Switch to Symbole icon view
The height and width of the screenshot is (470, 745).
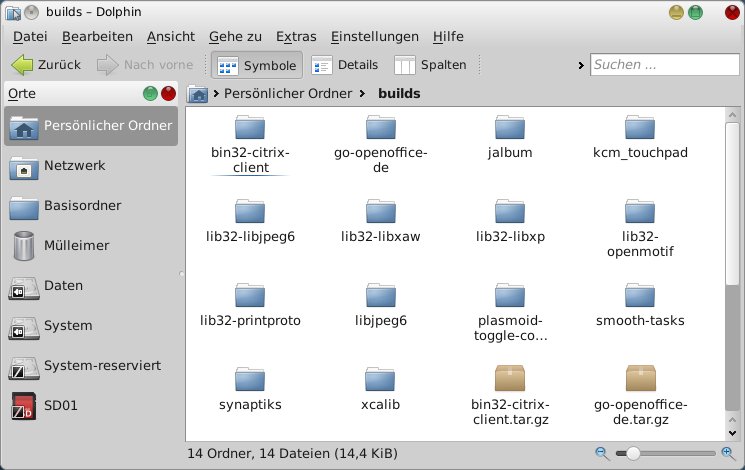[x=257, y=65]
